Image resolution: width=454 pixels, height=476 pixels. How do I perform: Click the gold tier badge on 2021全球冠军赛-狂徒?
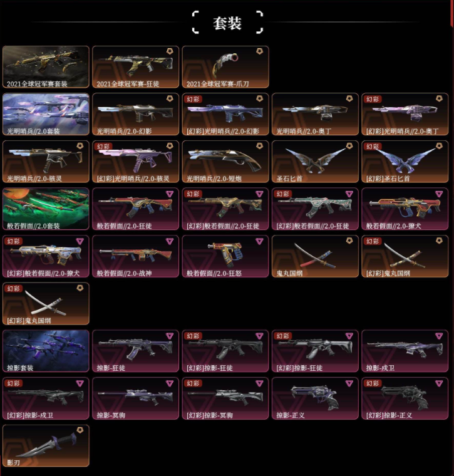click(170, 51)
